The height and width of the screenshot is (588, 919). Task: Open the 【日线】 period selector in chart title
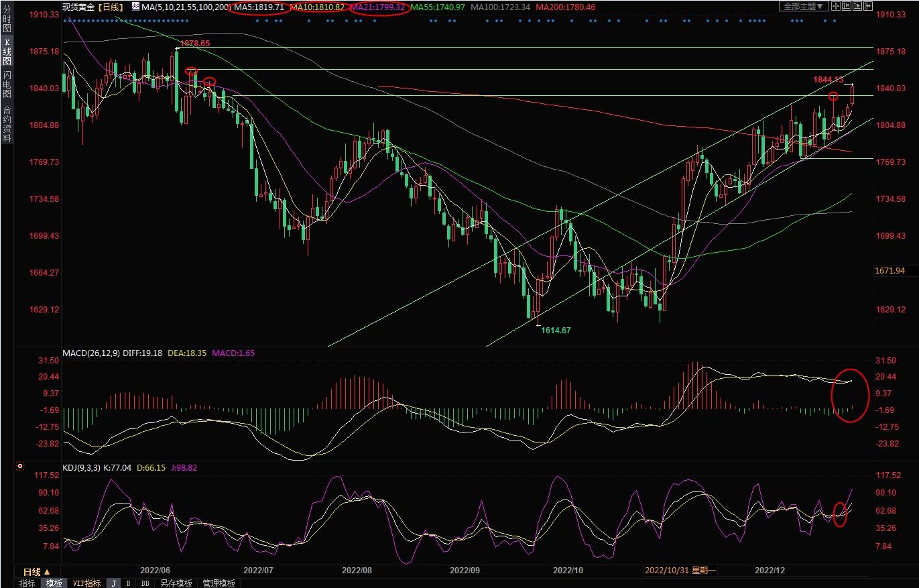click(x=109, y=7)
